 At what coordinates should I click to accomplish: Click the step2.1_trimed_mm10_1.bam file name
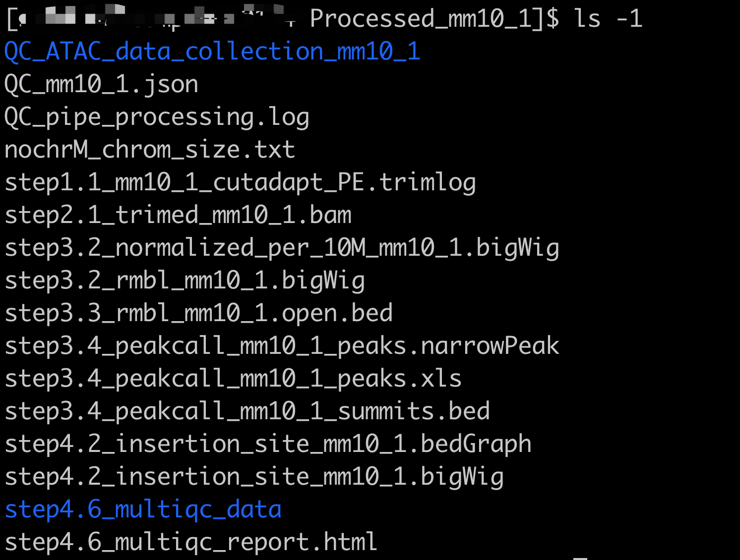(178, 215)
